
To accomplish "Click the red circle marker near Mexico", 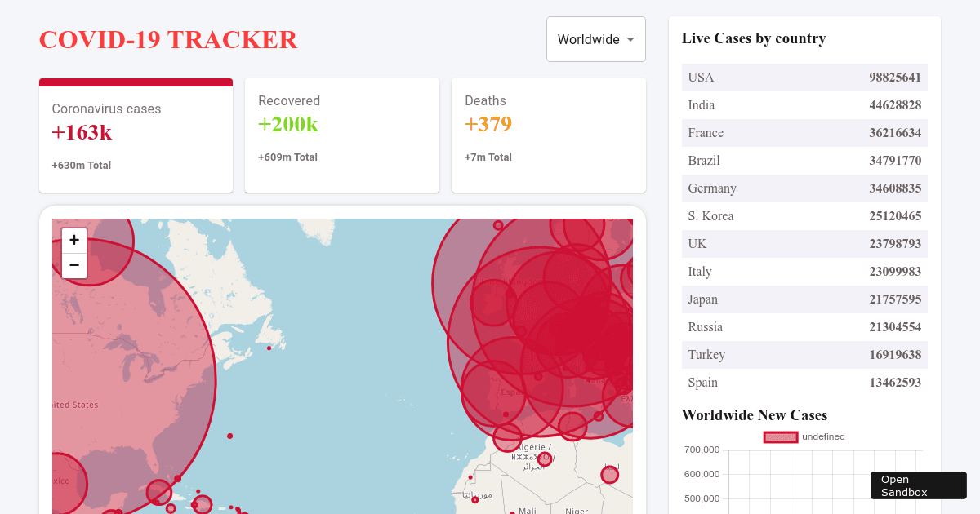I will click(65, 483).
